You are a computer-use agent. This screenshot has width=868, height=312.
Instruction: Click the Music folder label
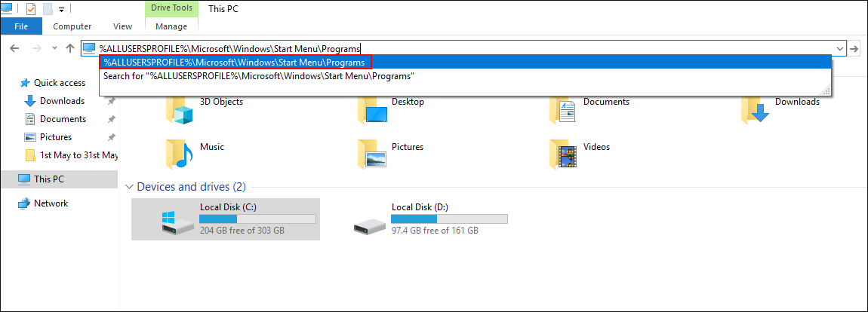(x=212, y=147)
